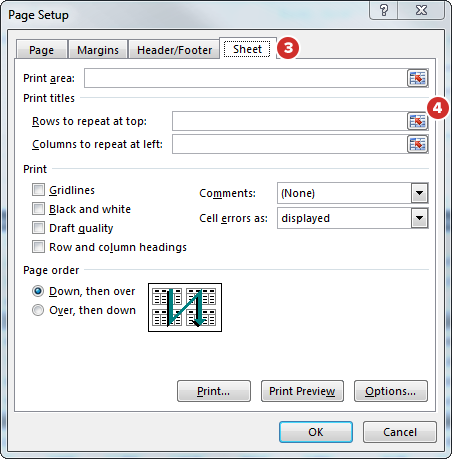The height and width of the screenshot is (459, 452).
Task: Click into the Print area field
Action: click(246, 78)
